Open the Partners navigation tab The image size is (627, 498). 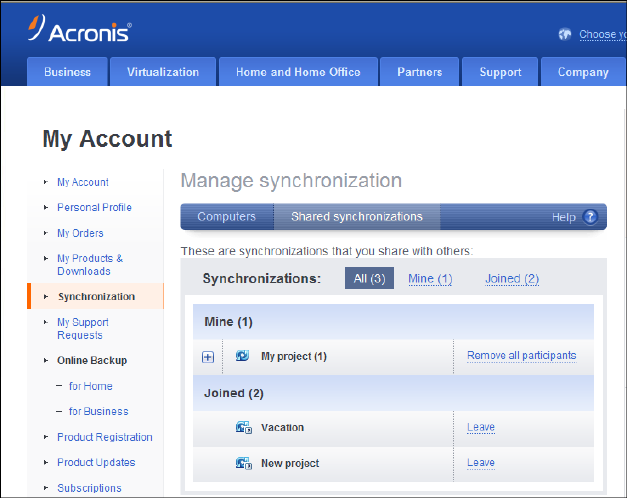[419, 72]
